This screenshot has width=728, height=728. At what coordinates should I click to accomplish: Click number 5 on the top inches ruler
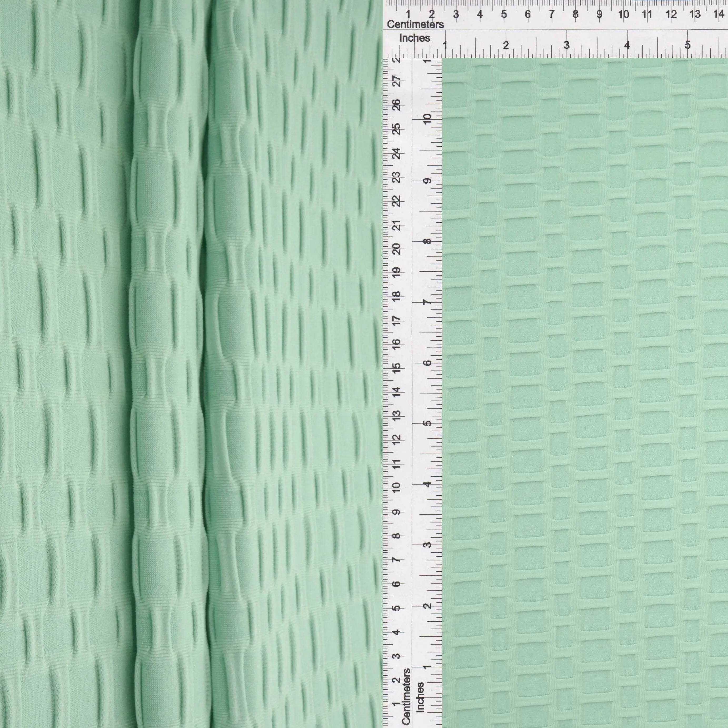687,45
